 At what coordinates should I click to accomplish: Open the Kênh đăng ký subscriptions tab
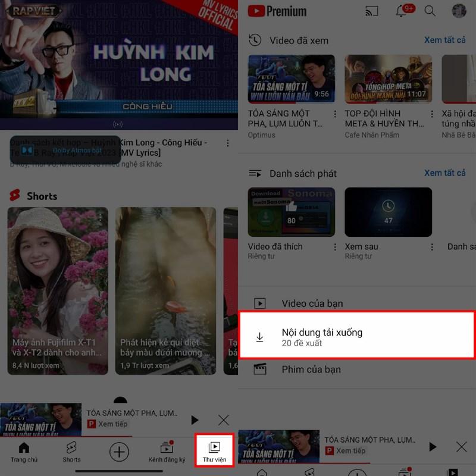coord(167,452)
